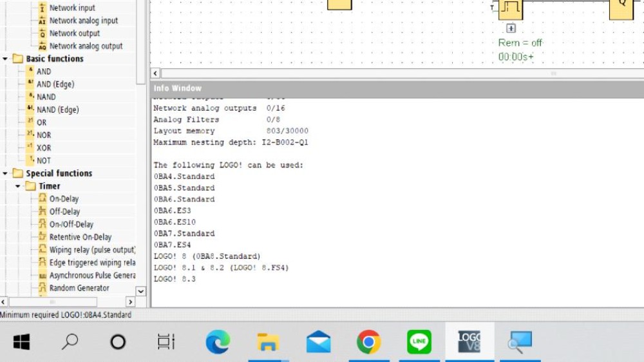Screen dimensions: 644x362
Task: Pick the NOT gate icon
Action: pyautogui.click(x=30, y=160)
